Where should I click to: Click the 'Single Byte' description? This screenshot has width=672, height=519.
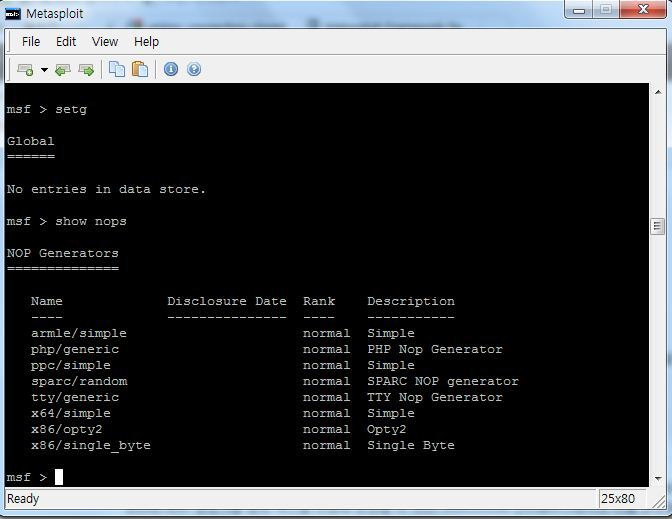click(x=411, y=446)
